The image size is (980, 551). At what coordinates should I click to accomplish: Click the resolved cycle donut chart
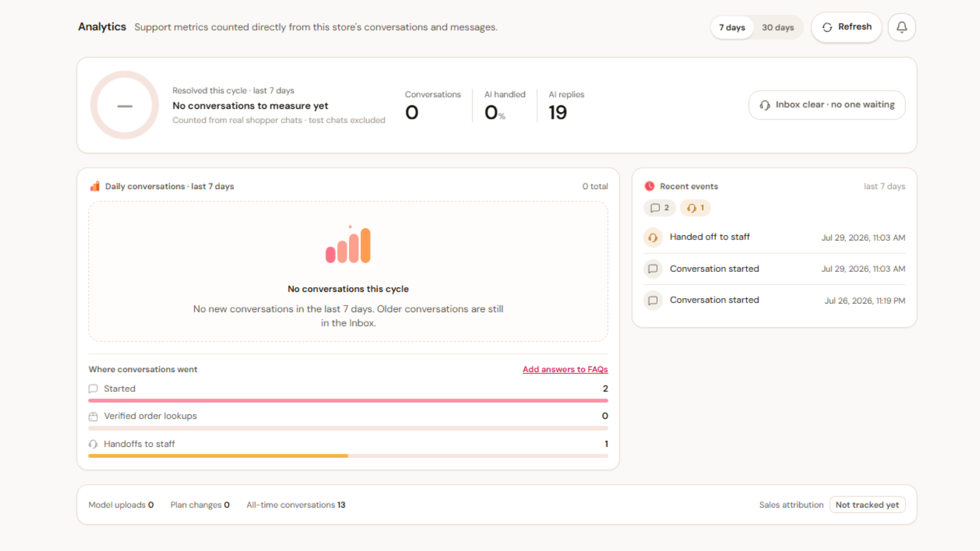pos(125,105)
